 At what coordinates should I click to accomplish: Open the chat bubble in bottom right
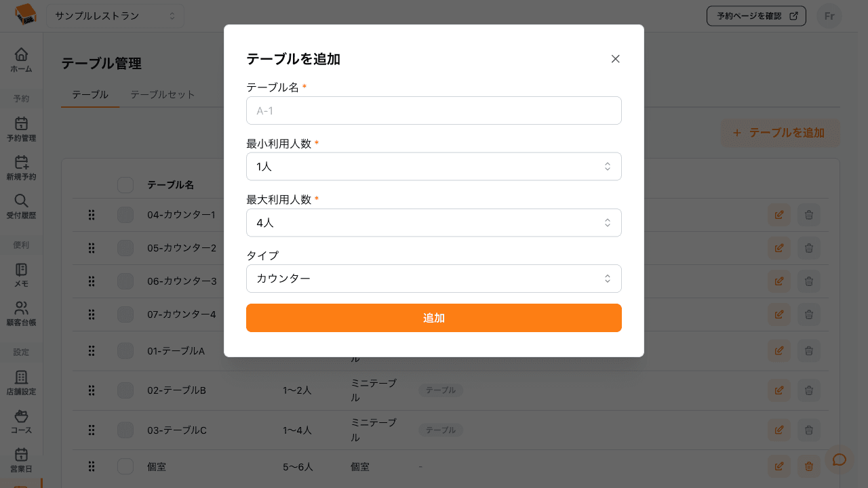[x=840, y=460]
